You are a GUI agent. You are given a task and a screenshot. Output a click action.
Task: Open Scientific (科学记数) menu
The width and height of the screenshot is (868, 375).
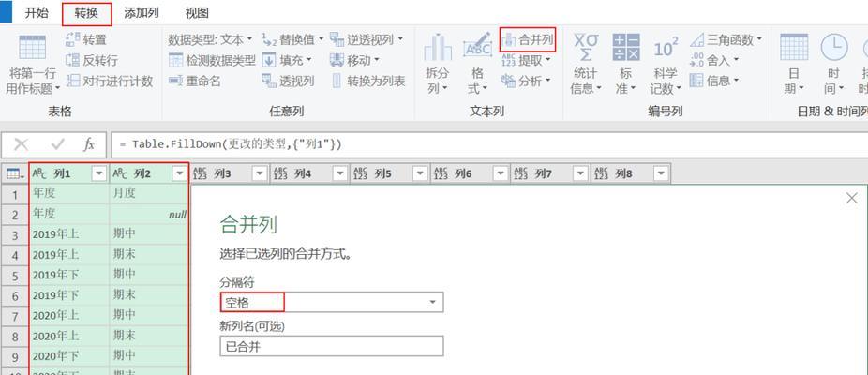665,64
